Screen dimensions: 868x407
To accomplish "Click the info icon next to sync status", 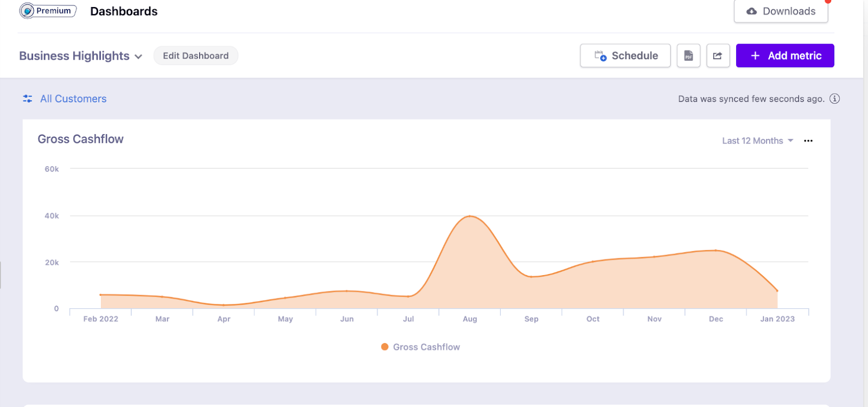I will point(834,99).
